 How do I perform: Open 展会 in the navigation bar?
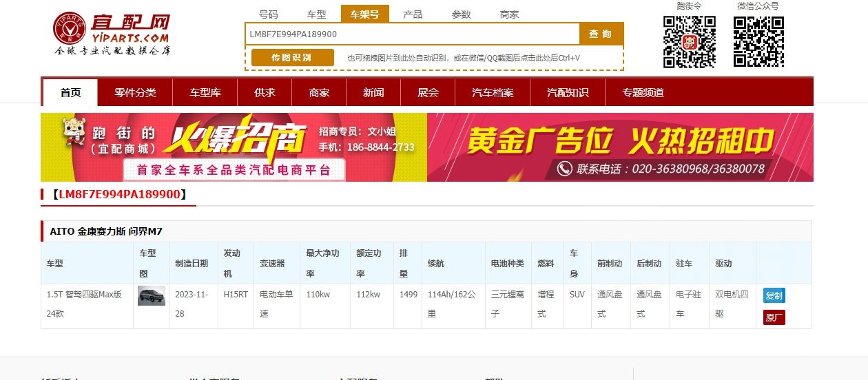tap(428, 93)
